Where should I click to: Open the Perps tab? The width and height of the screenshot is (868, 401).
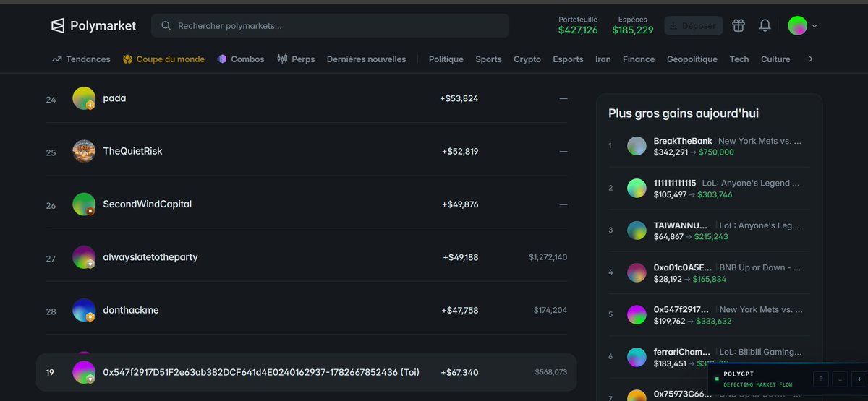296,59
